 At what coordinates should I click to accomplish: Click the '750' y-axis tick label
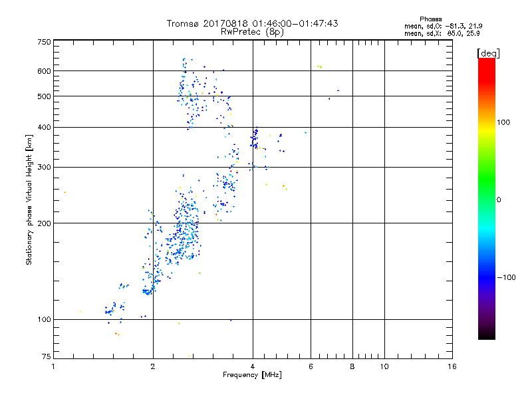[44, 42]
